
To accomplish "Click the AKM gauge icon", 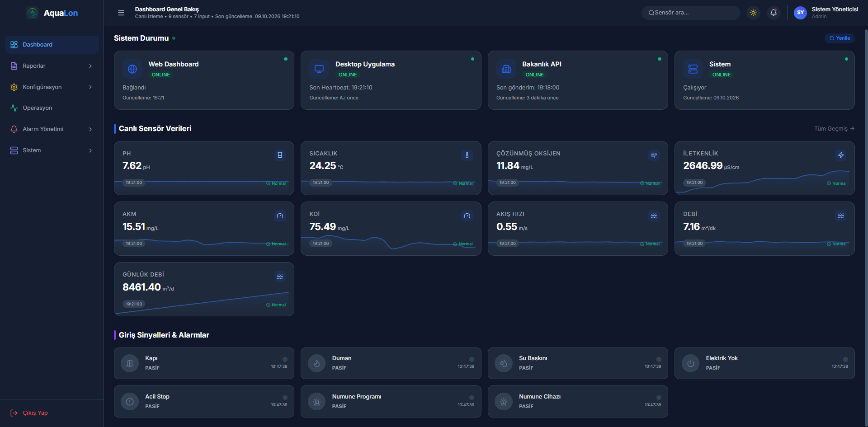I will (280, 216).
